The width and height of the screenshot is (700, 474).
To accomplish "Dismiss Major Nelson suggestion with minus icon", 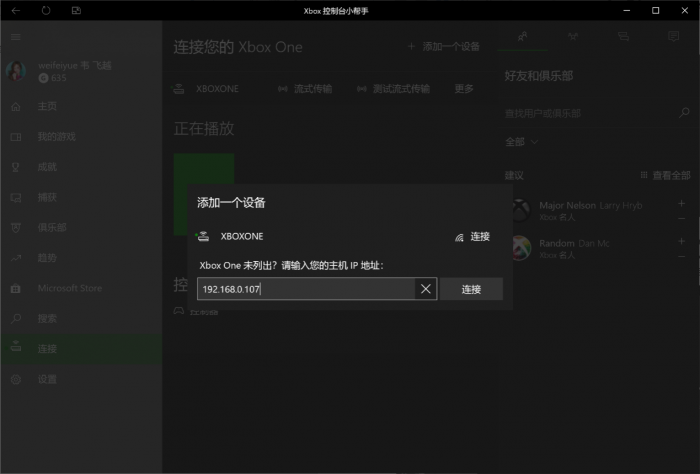I will [681, 219].
